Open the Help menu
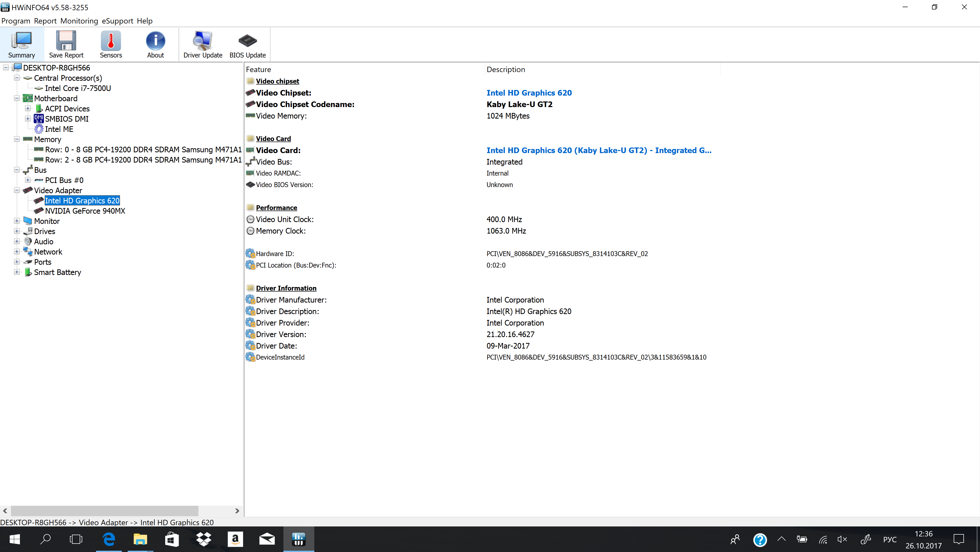This screenshot has height=552, width=980. [x=145, y=21]
